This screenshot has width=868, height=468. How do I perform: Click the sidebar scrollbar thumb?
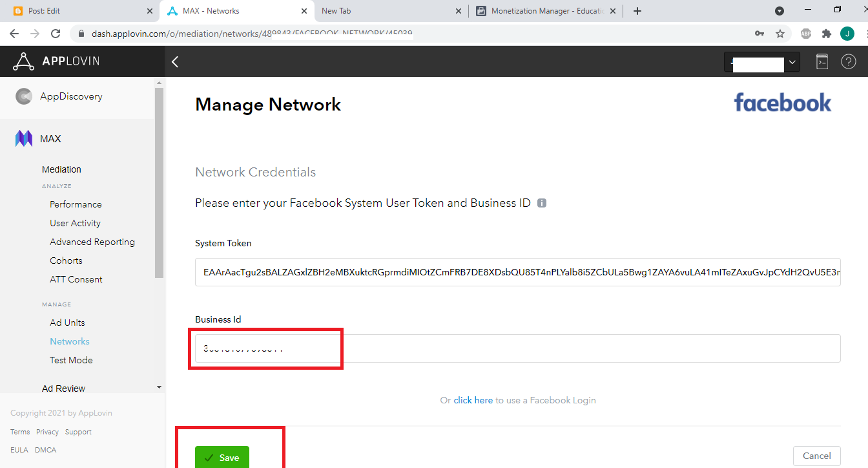160,183
